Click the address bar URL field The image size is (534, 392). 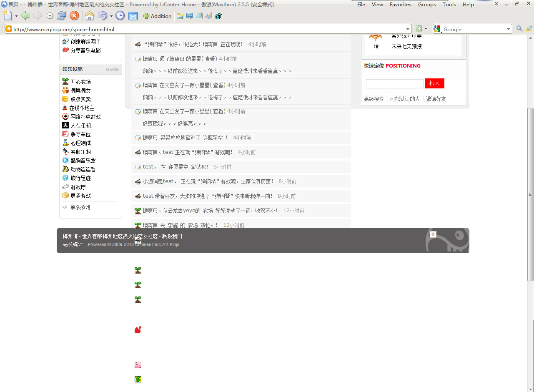point(208,29)
